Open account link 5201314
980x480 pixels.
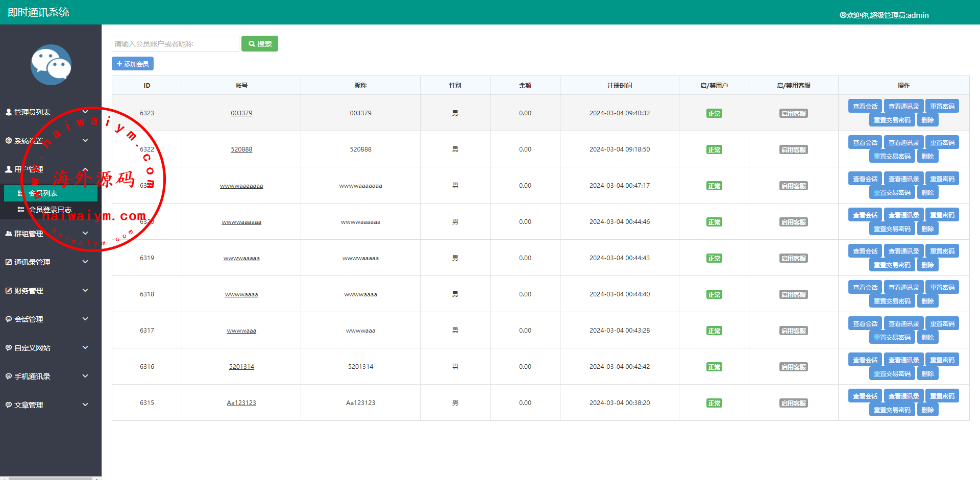pyautogui.click(x=241, y=367)
